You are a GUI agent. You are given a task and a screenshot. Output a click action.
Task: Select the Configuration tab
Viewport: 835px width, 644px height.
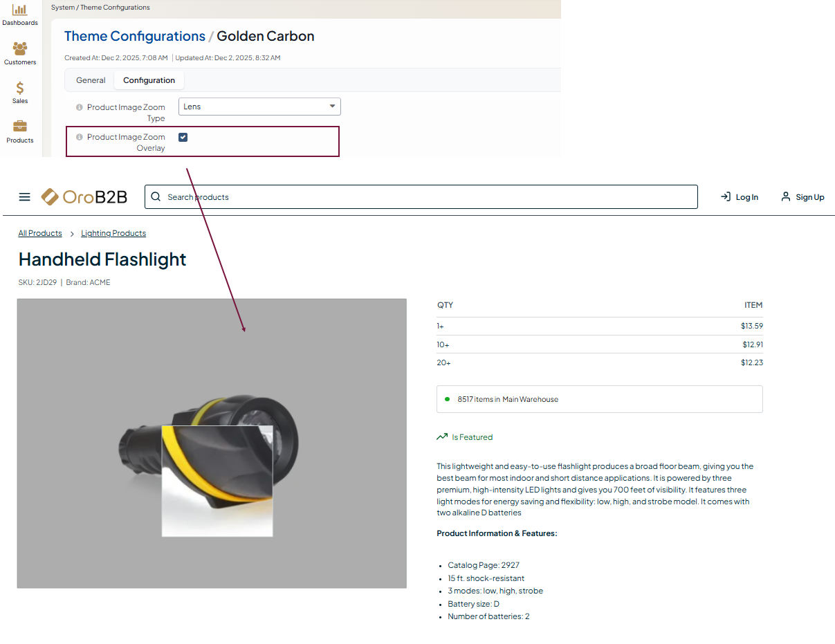point(149,80)
